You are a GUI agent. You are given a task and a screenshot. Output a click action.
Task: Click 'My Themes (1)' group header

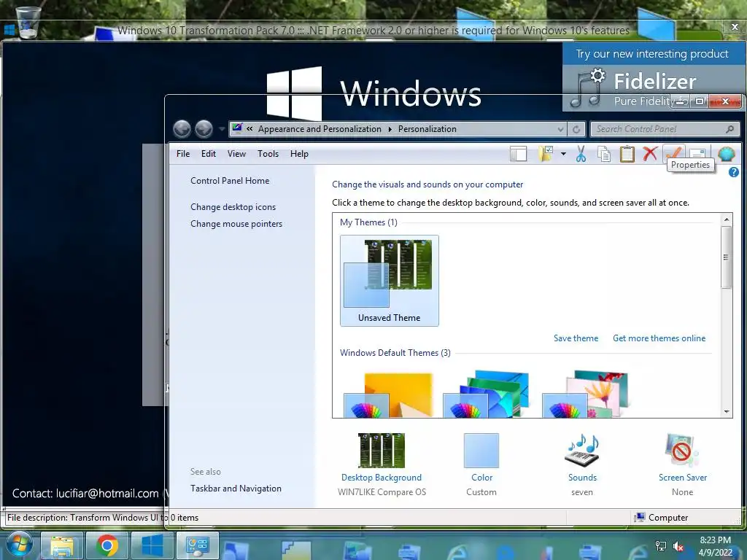tap(368, 222)
